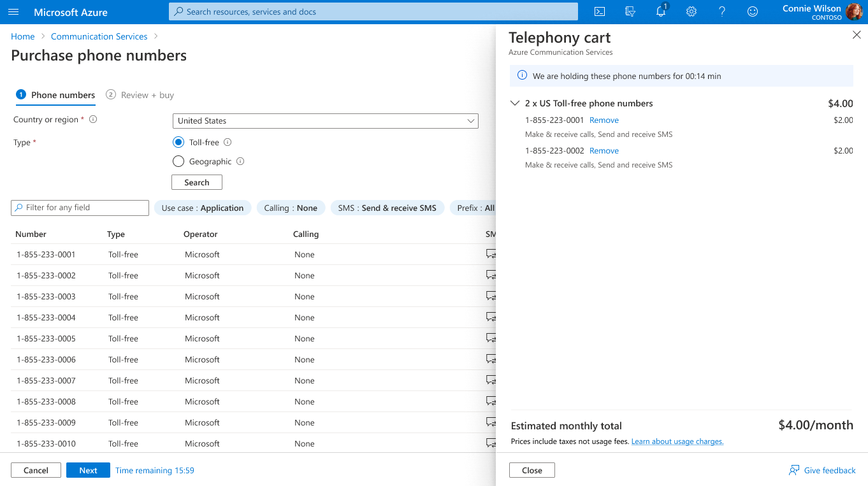Switch to the Review + buy step

(140, 95)
